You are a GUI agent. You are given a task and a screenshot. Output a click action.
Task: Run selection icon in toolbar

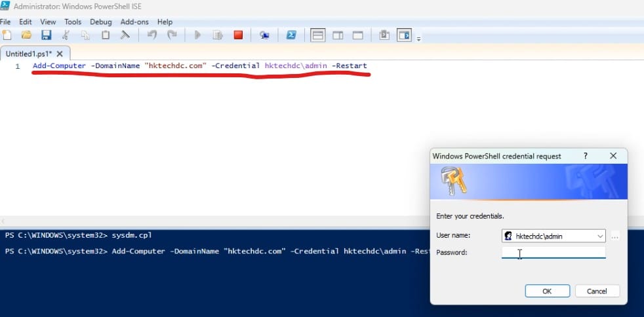[217, 35]
